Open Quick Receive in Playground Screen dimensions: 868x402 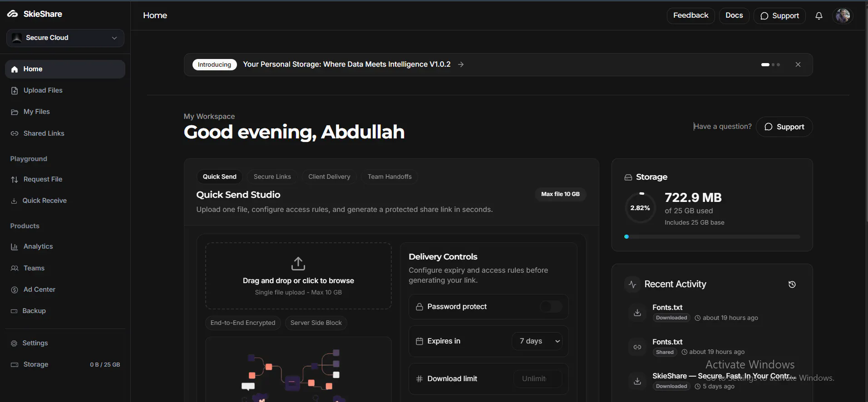coord(65,201)
